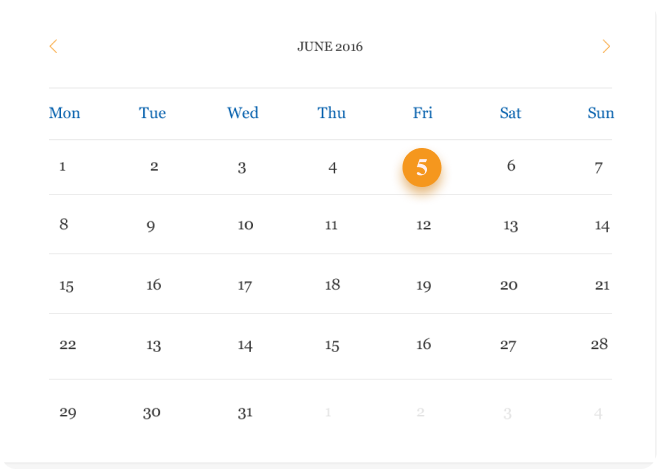Screen dimensions: 657x469
Task: Click the Mon weekday header
Action: (65, 113)
